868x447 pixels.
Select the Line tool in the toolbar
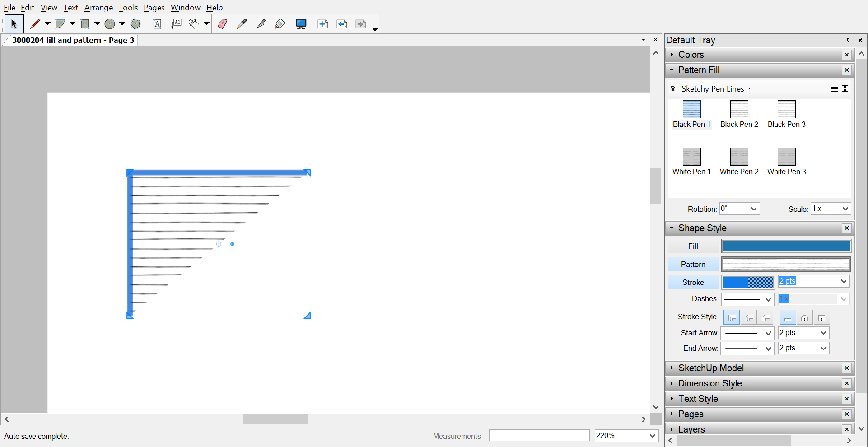[35, 23]
